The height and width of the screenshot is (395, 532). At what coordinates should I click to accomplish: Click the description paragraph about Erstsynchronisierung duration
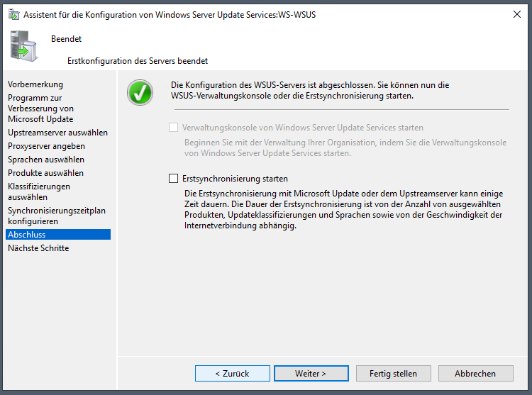(344, 209)
